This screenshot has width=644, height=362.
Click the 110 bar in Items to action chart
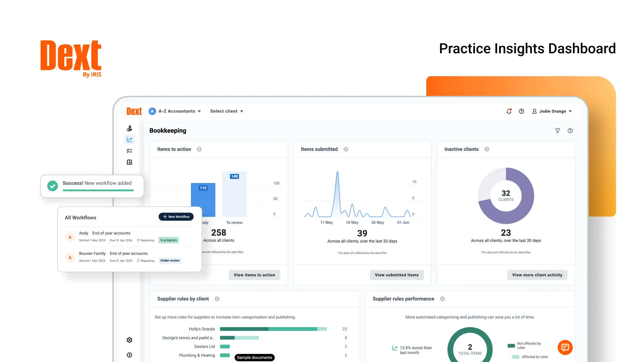pos(203,200)
